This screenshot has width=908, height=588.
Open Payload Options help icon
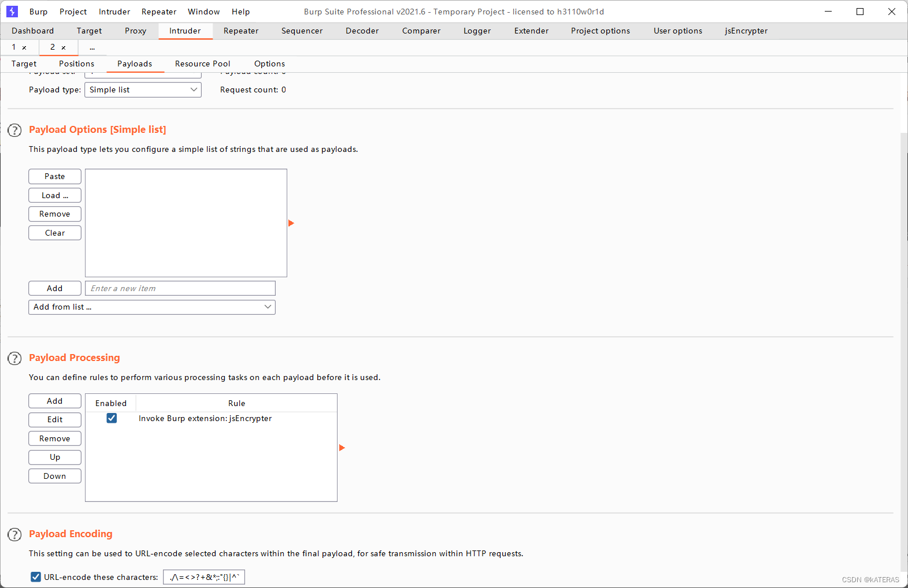point(14,130)
